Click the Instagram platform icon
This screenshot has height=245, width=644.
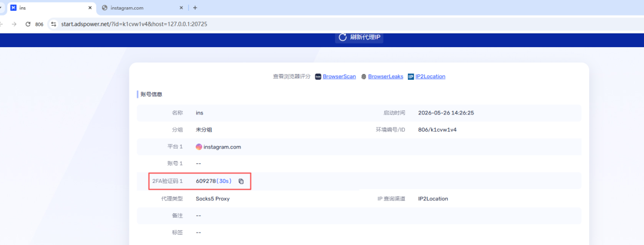tap(199, 147)
